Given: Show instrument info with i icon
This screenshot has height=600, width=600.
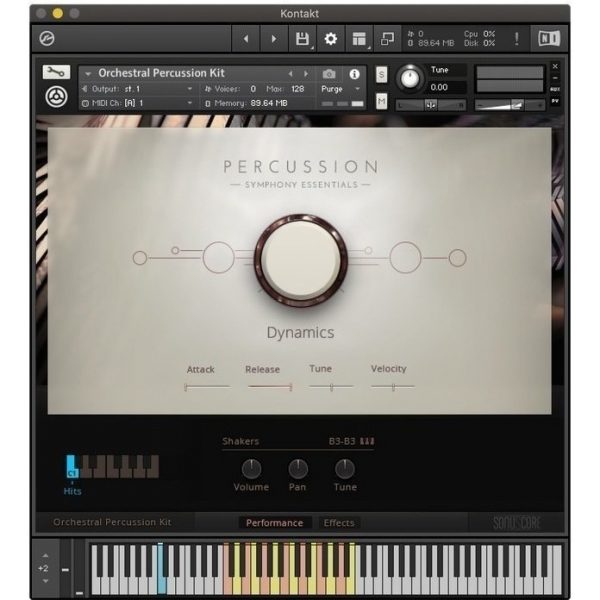Looking at the screenshot, I should [354, 74].
